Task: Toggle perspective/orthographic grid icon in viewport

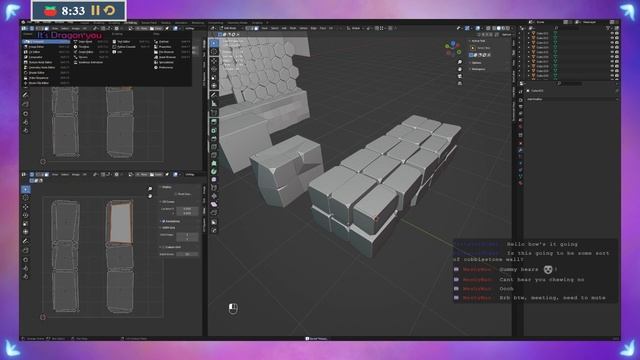Action: (x=460, y=83)
